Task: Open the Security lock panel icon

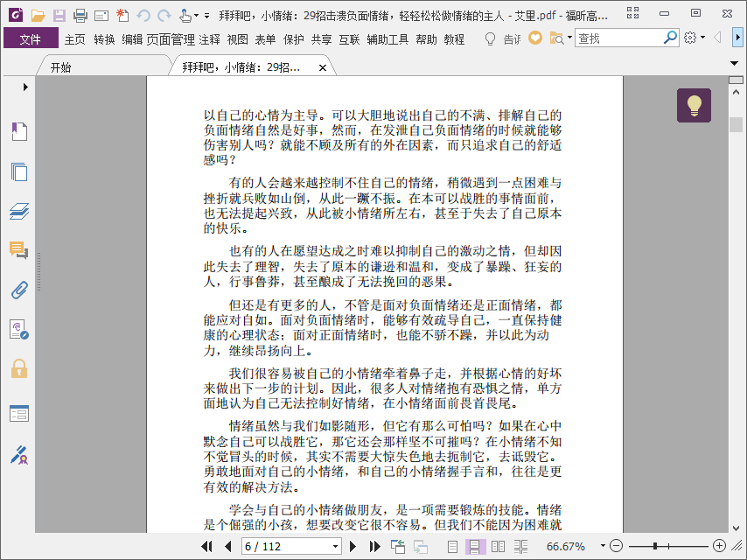Action: tap(19, 369)
